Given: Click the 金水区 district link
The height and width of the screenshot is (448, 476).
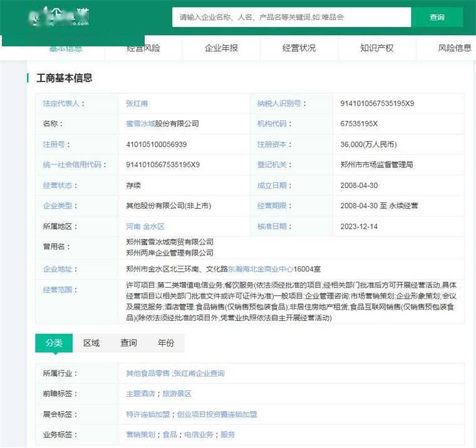Looking at the screenshot, I should click(153, 226).
